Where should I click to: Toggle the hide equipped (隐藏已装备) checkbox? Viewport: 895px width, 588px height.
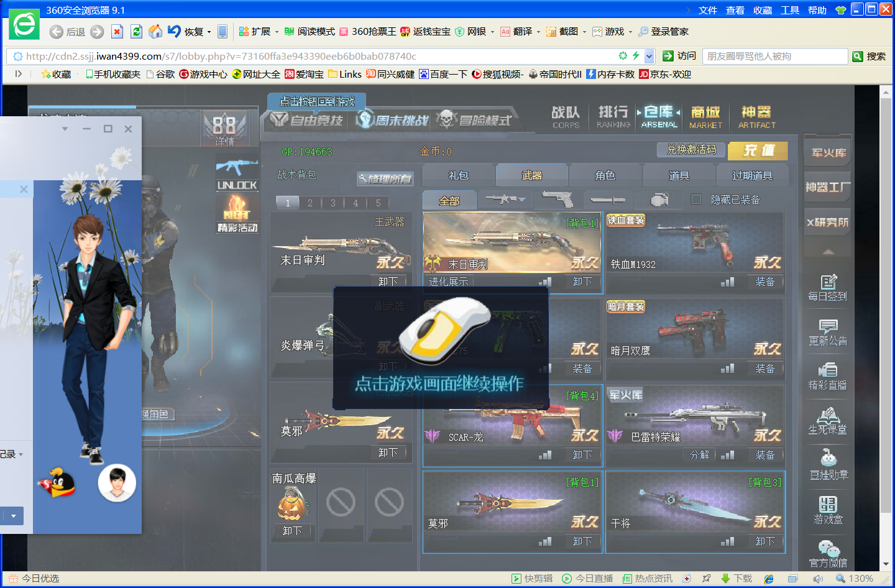tap(696, 200)
